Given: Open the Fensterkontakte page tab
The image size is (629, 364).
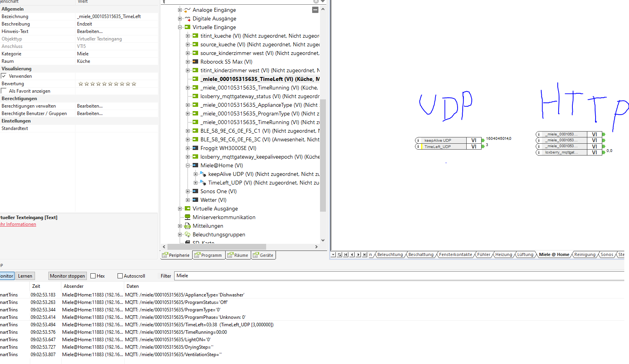Looking at the screenshot, I should (456, 254).
